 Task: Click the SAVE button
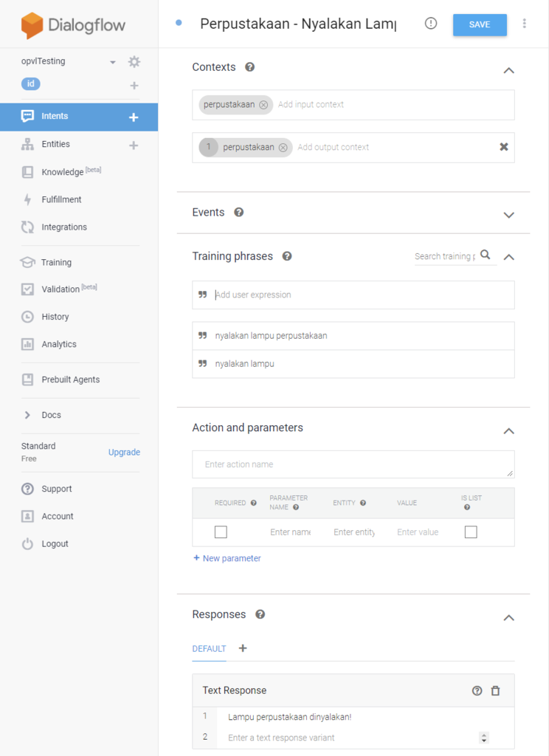click(480, 24)
